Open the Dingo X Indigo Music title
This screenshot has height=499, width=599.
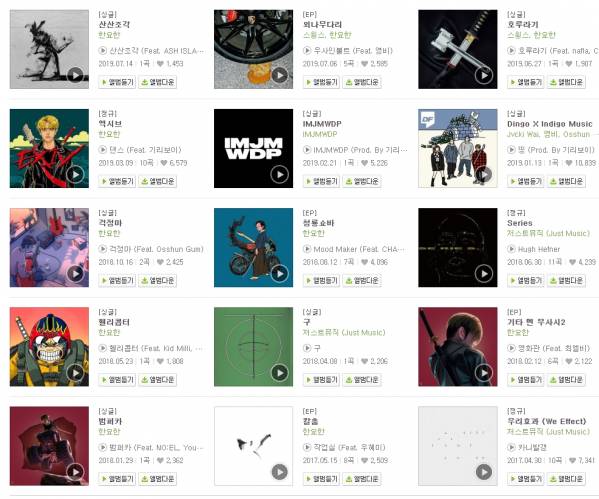(550, 124)
